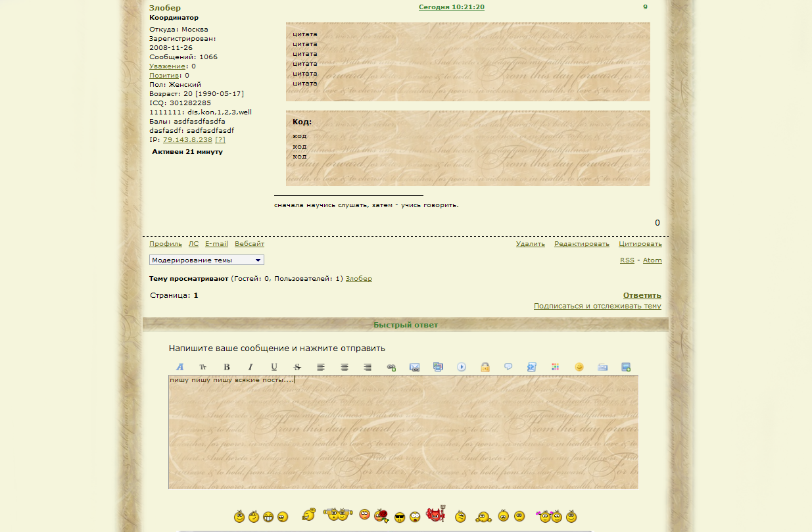Screen dimensions: 812x532
Task: Insert a quote with the speech bubble icon
Action: (x=508, y=367)
